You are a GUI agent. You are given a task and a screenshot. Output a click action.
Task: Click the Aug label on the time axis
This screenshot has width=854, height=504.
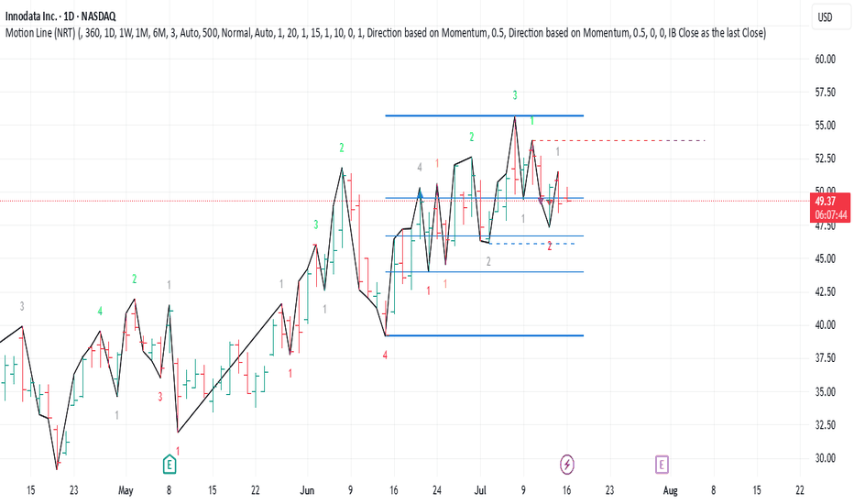coord(671,490)
